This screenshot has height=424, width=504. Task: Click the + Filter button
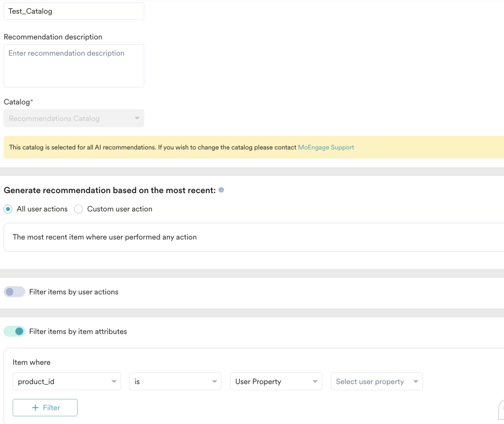[x=45, y=408]
